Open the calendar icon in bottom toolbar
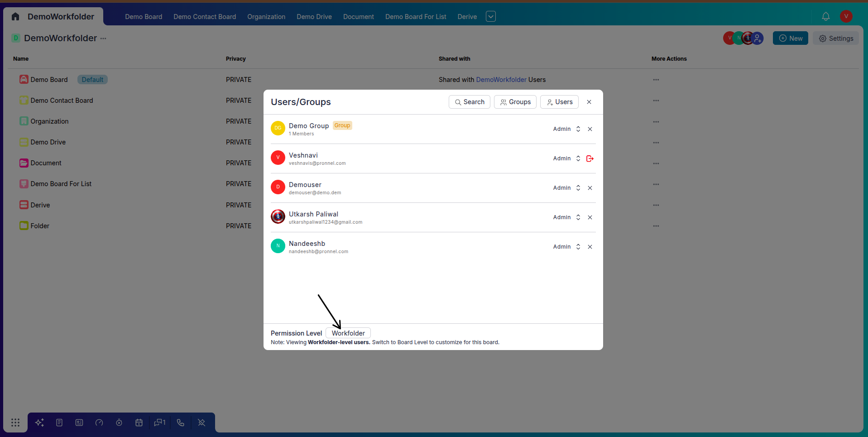 tap(139, 423)
